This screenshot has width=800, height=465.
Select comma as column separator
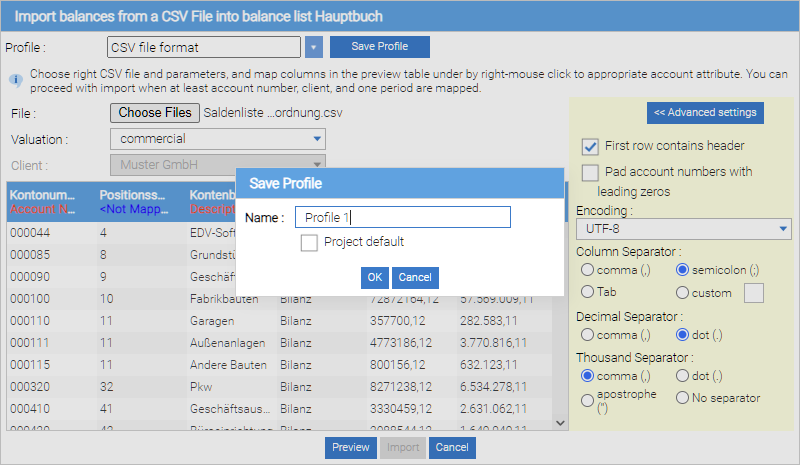tap(587, 270)
